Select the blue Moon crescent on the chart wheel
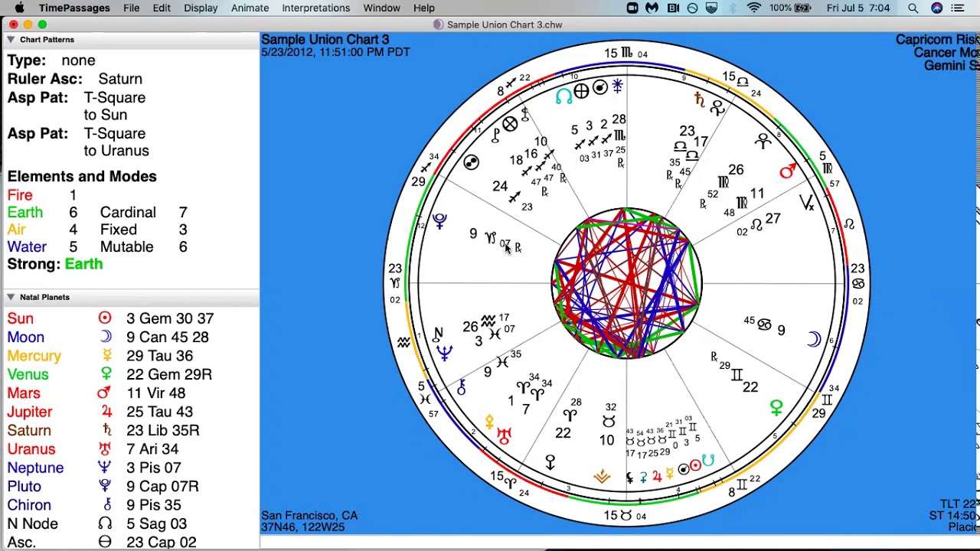Screen dimensions: 980x551 pos(813,339)
